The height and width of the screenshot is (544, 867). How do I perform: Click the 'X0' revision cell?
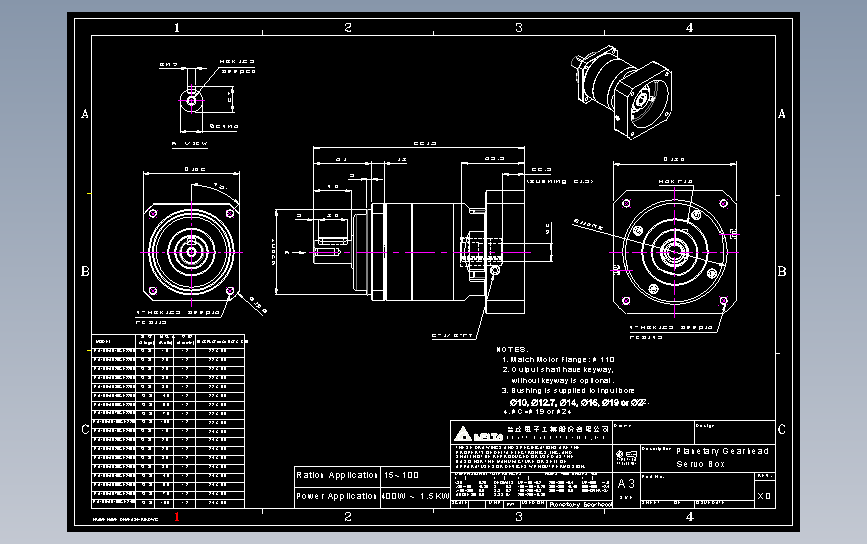pos(764,496)
